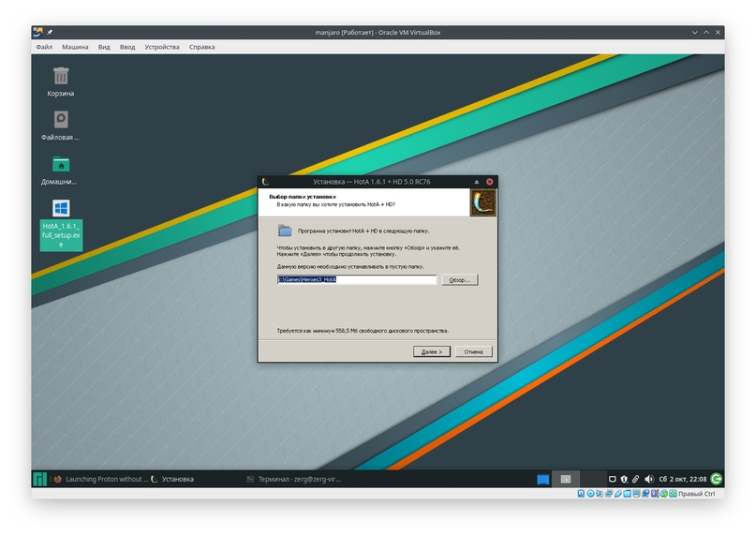Screen dimensions: 756x536
Task: Switch to Установка taskbar window item
Action: coord(172,479)
